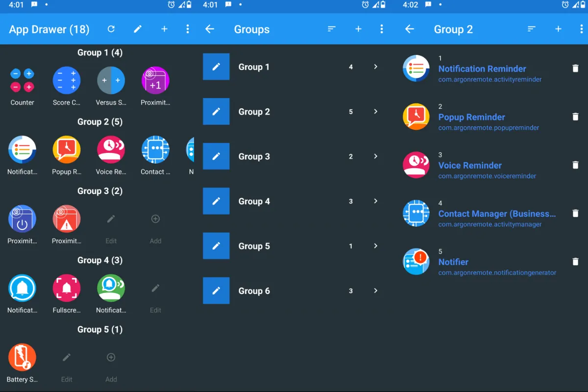Refresh the App Drawer
The image size is (588, 392).
(x=111, y=29)
